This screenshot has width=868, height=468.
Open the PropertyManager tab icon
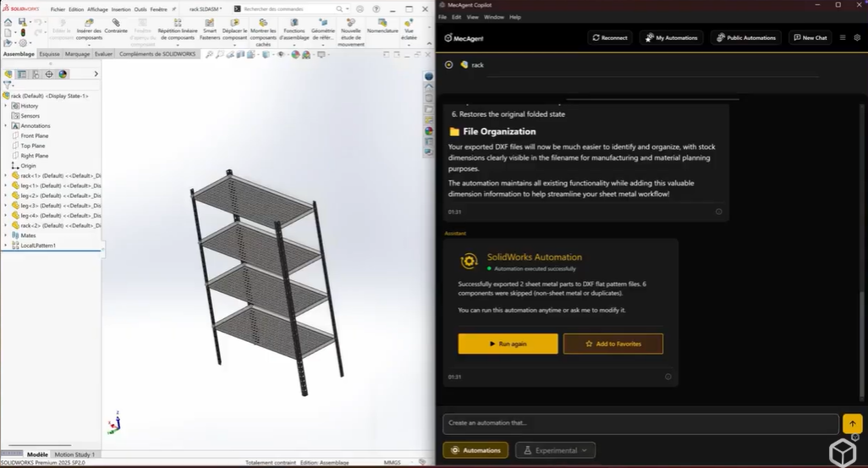[22, 74]
